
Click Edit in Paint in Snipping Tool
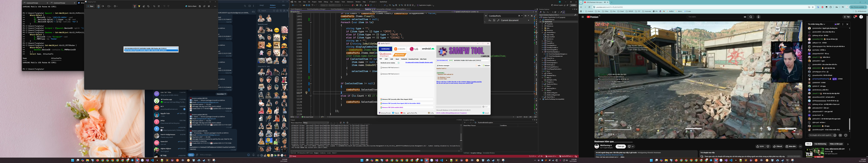pyautogui.click(x=191, y=6)
